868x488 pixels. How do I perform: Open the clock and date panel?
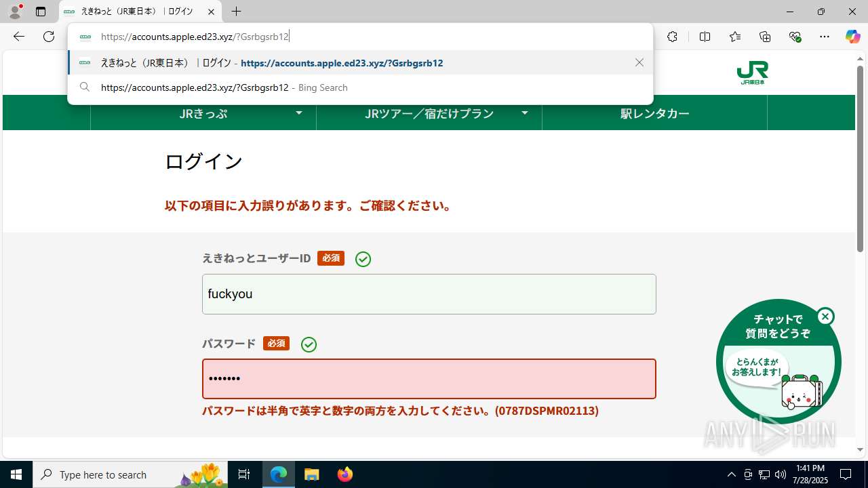pyautogui.click(x=812, y=474)
